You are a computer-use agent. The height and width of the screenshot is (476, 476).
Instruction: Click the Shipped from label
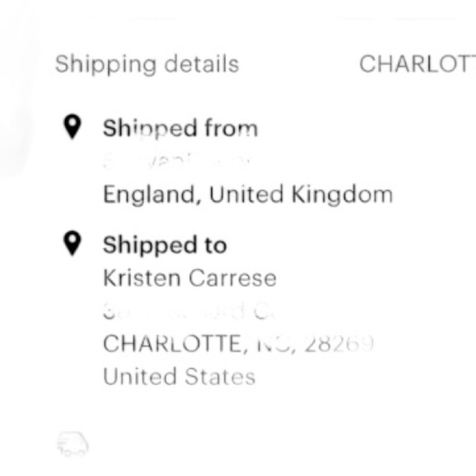pos(180,129)
